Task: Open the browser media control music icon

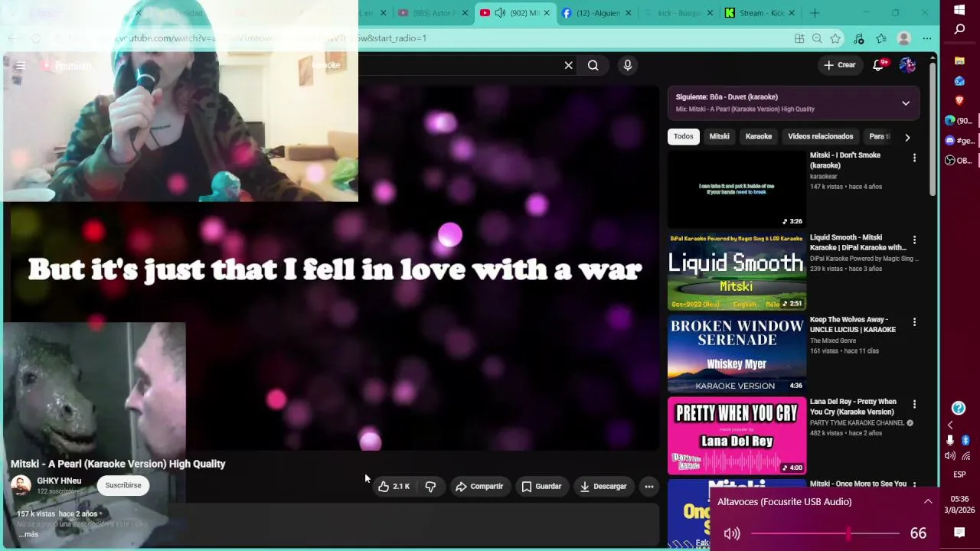Action: pos(858,38)
